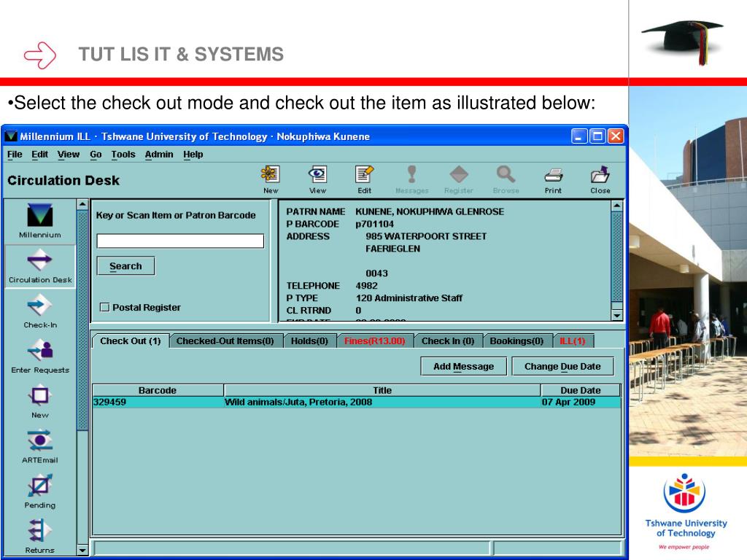The height and width of the screenshot is (560, 747).
Task: Open the Admin menu
Action: (158, 155)
